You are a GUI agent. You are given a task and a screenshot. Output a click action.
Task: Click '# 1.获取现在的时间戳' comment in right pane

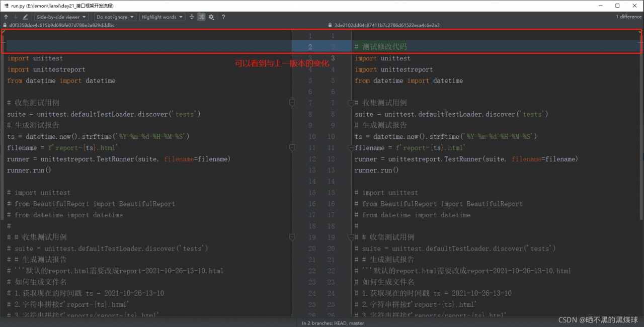433,293
